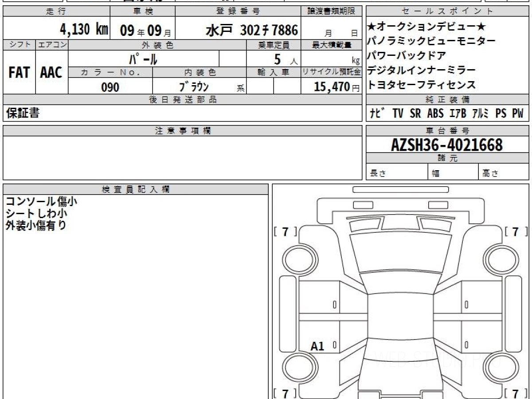
Task: Click the upper-right wheel circle in car diagram
Action: click(497, 258)
